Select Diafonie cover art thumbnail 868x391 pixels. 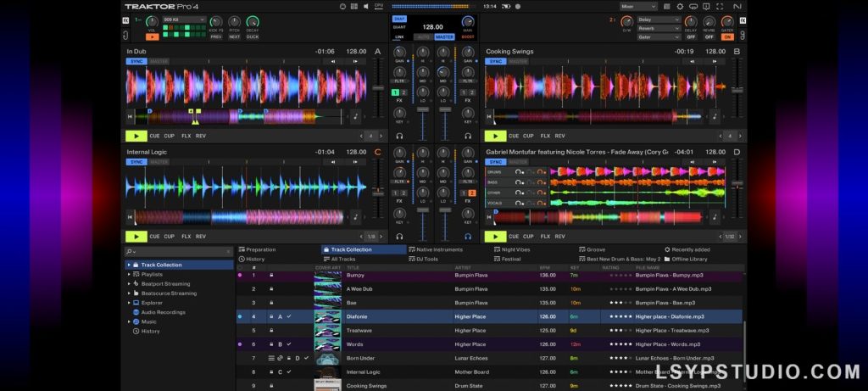point(327,317)
